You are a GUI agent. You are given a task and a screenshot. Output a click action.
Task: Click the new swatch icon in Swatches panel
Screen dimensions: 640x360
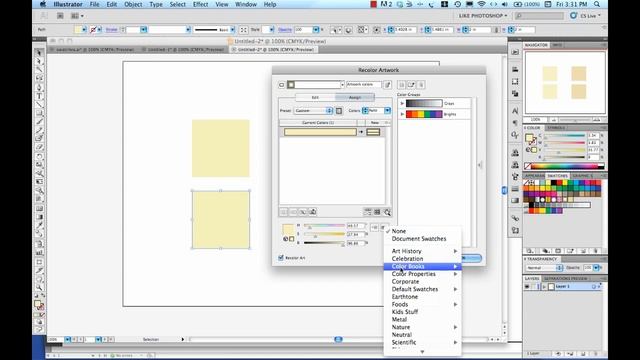click(582, 251)
